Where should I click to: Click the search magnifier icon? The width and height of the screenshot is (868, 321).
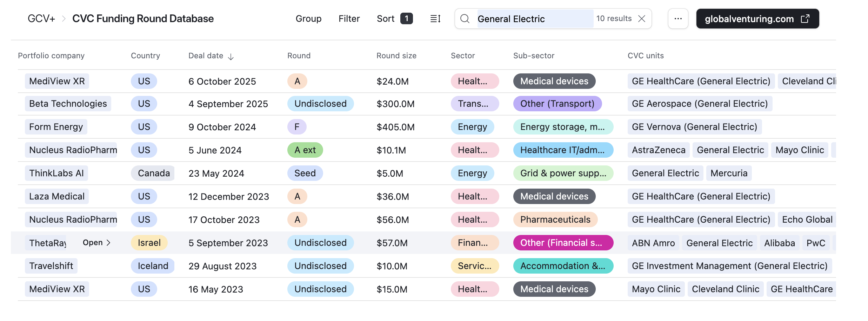click(465, 19)
